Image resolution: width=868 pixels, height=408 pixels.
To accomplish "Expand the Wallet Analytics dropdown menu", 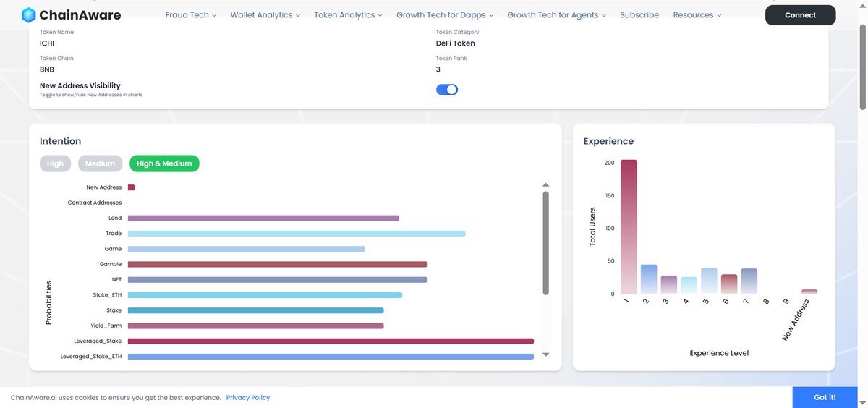I will tap(265, 15).
